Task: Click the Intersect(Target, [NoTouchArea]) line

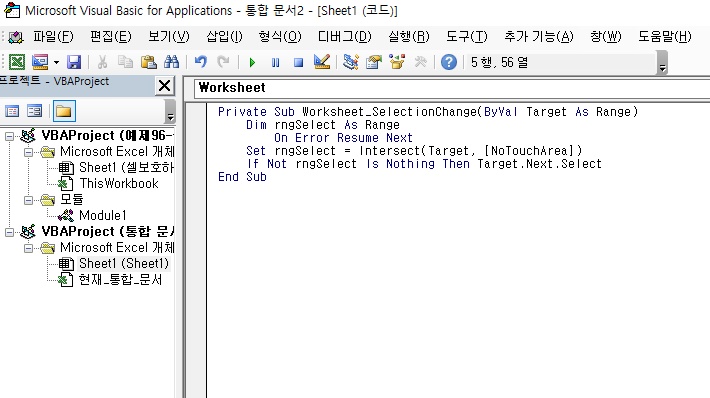Action: [470, 151]
